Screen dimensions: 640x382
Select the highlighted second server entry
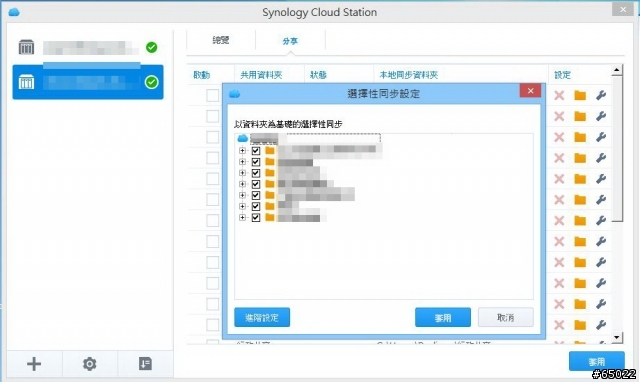point(88,82)
